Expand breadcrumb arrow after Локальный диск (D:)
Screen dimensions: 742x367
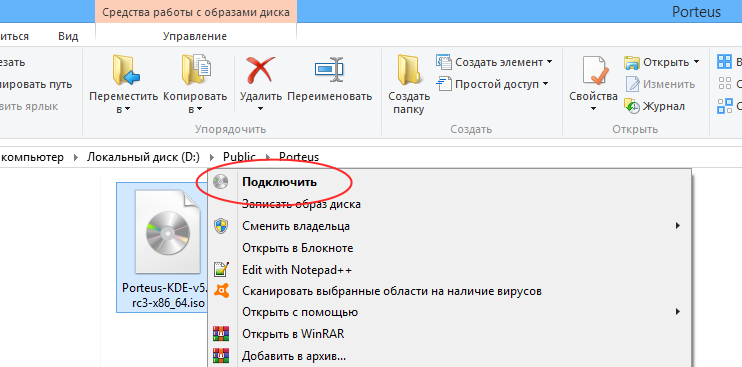click(212, 157)
